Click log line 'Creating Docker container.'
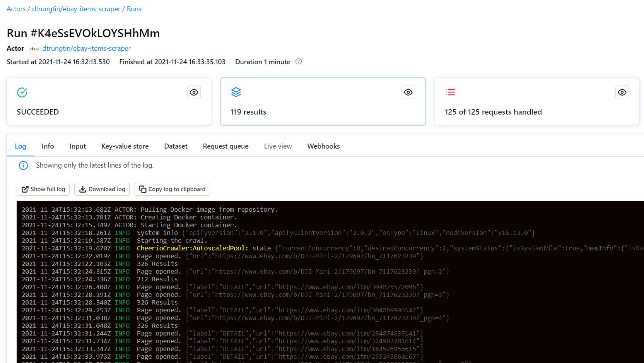 coord(189,217)
